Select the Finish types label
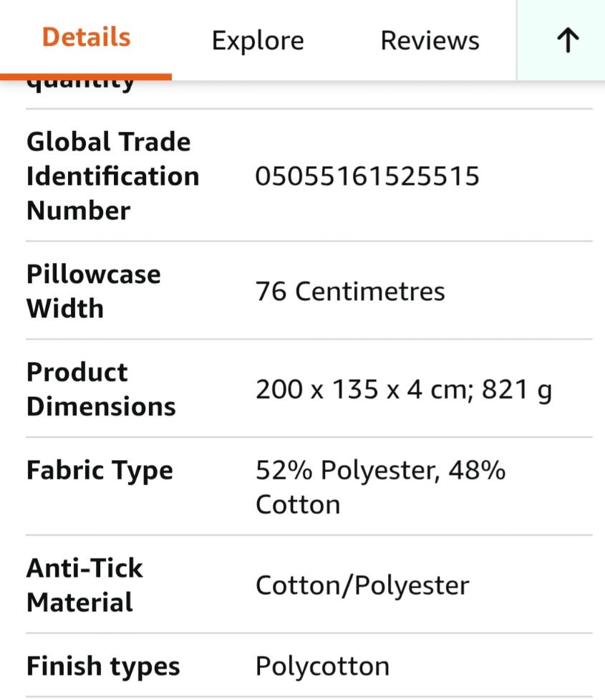This screenshot has height=700, width=605. 103,666
